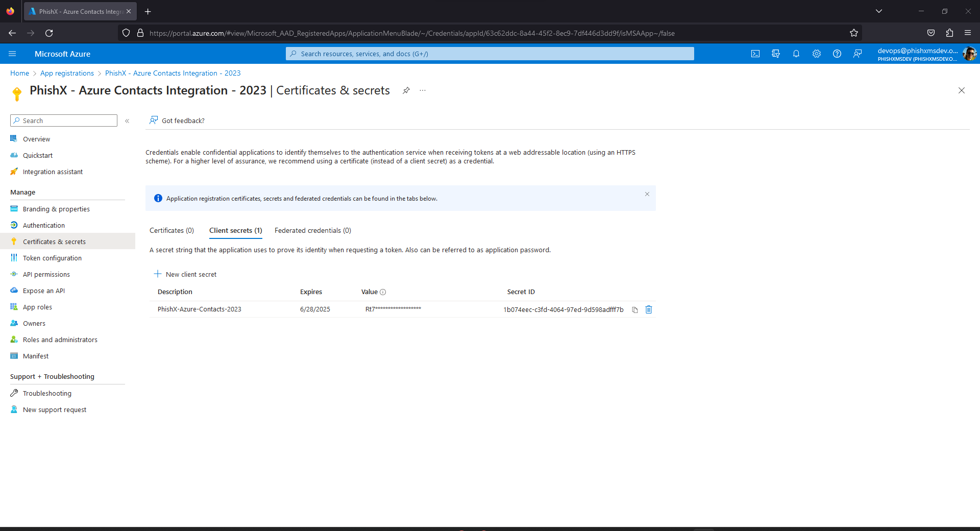Click the Description column header

(175, 292)
